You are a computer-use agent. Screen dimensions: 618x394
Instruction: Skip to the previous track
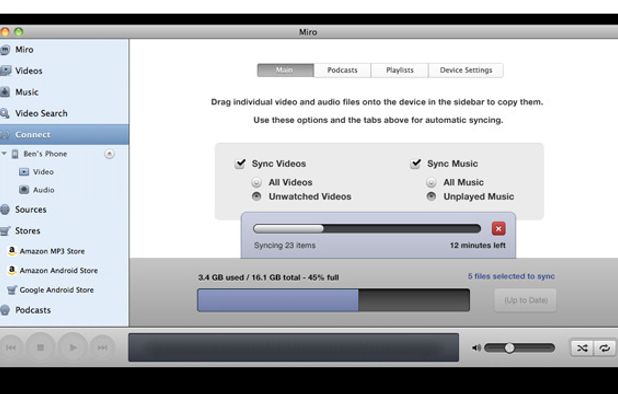(11, 348)
